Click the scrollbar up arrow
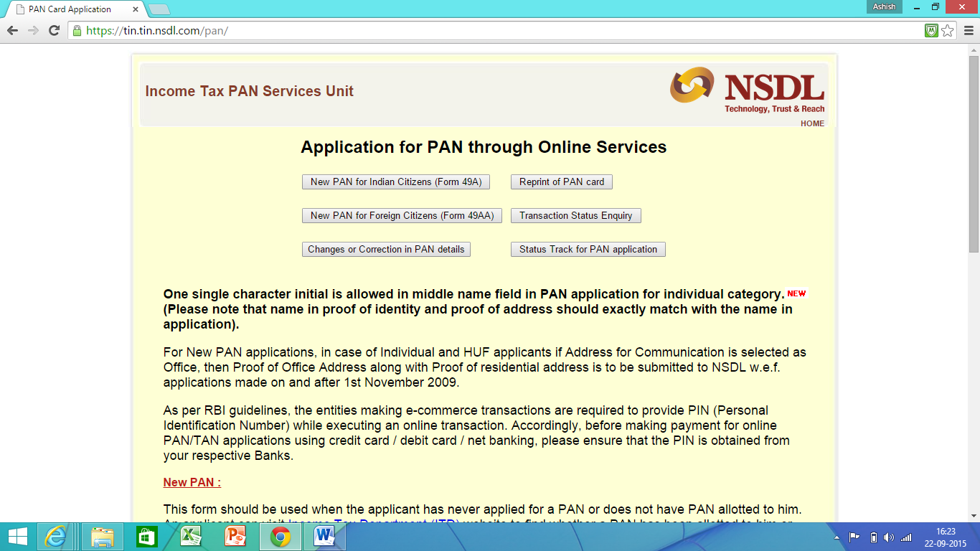The image size is (980, 551). pos(974,50)
